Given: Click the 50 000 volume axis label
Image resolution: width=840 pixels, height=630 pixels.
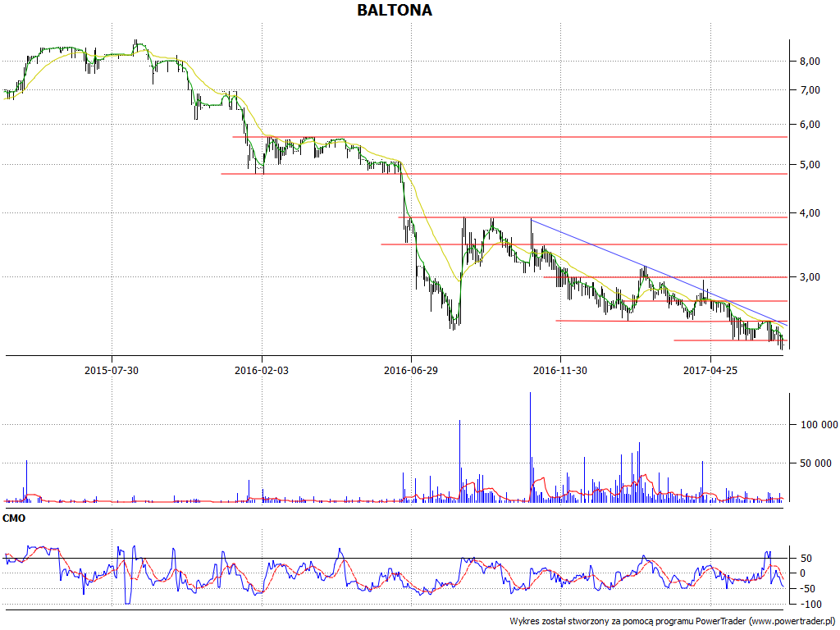Looking at the screenshot, I should [x=816, y=463].
